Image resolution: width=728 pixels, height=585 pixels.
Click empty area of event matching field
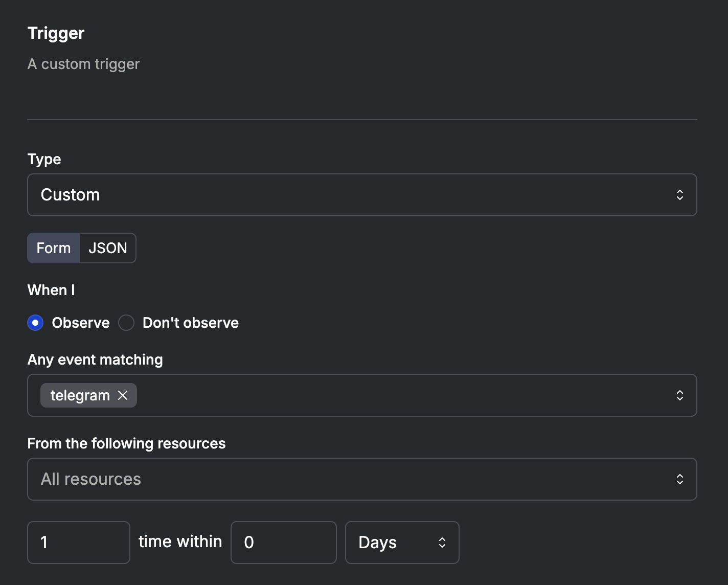[x=399, y=395]
